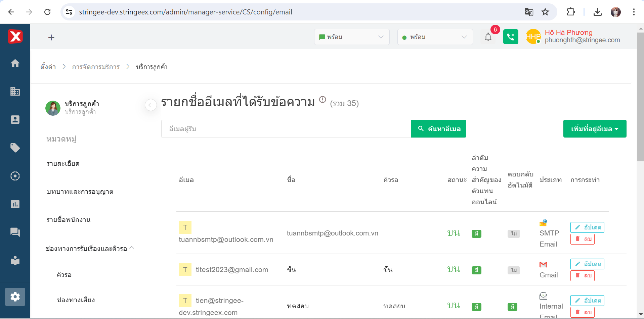Click in the อีเมลผู้รับ search field
Image resolution: width=644 pixels, height=319 pixels.
[286, 129]
